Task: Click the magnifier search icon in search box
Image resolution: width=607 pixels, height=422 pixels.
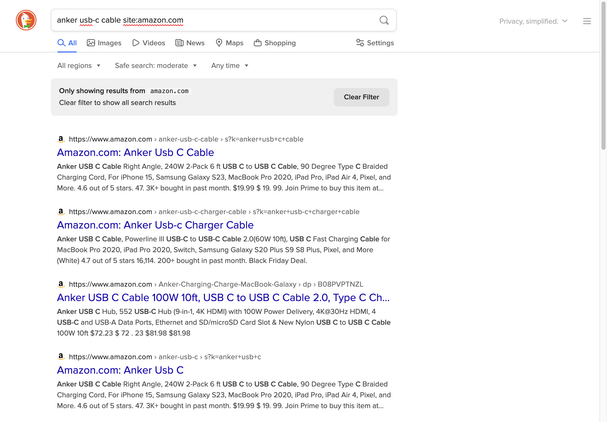Action: (384, 20)
